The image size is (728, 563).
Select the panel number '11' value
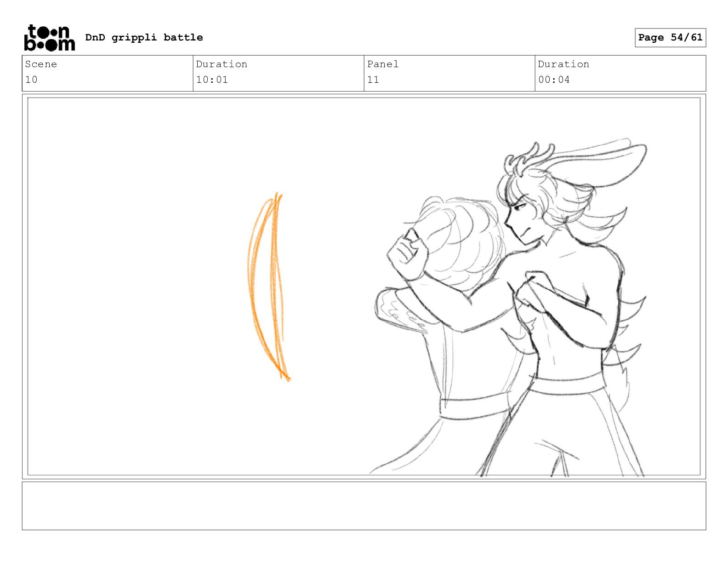(x=373, y=80)
